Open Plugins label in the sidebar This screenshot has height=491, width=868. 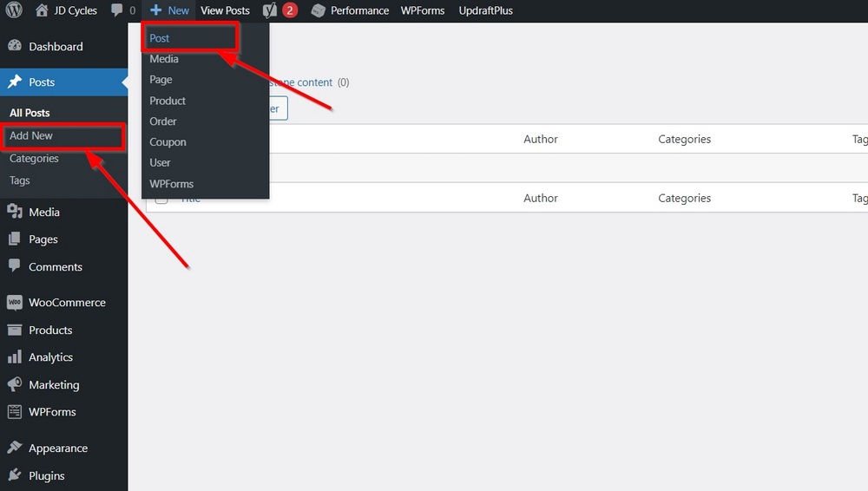[x=47, y=475]
